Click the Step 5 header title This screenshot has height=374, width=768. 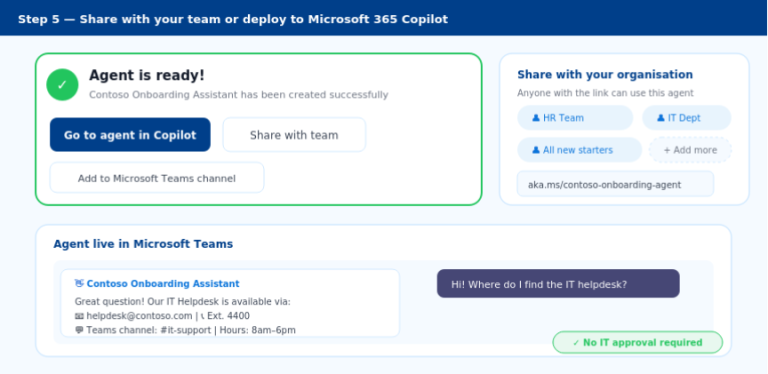tap(233, 19)
